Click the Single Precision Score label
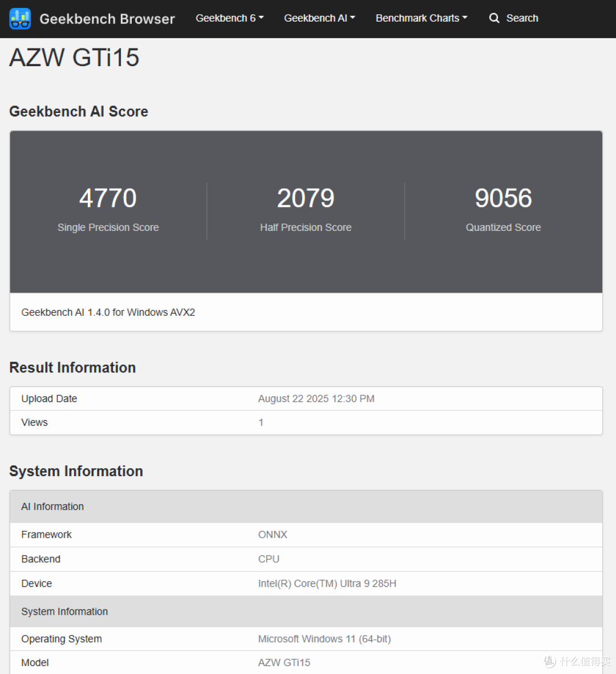 click(108, 228)
